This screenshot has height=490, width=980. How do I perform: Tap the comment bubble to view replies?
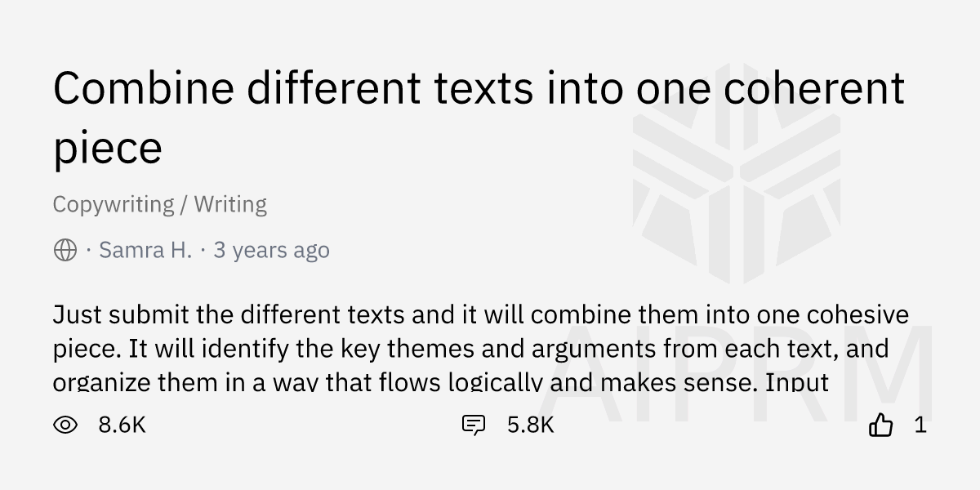[474, 425]
